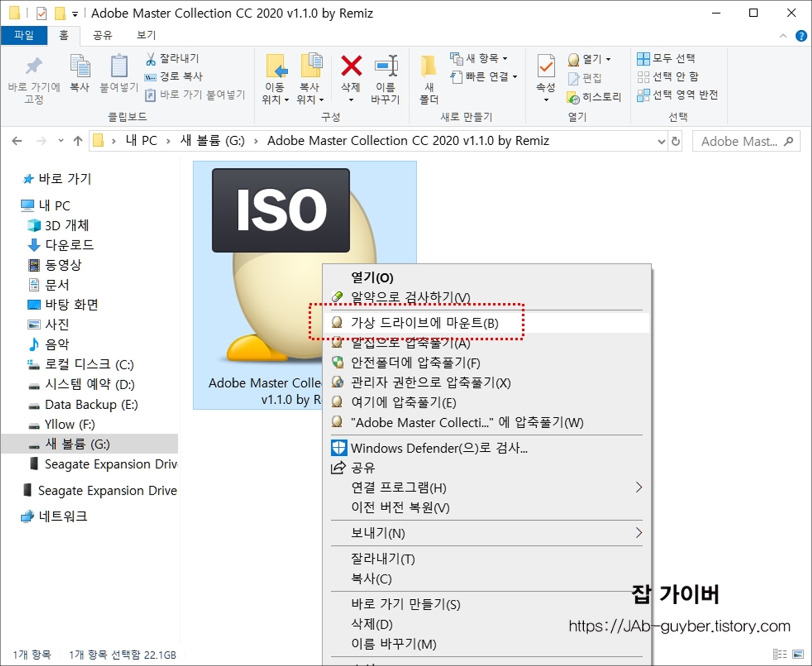Image resolution: width=812 pixels, height=666 pixels.
Task: Click the 내 PC breadcrumb in the address bar
Action: (x=141, y=141)
